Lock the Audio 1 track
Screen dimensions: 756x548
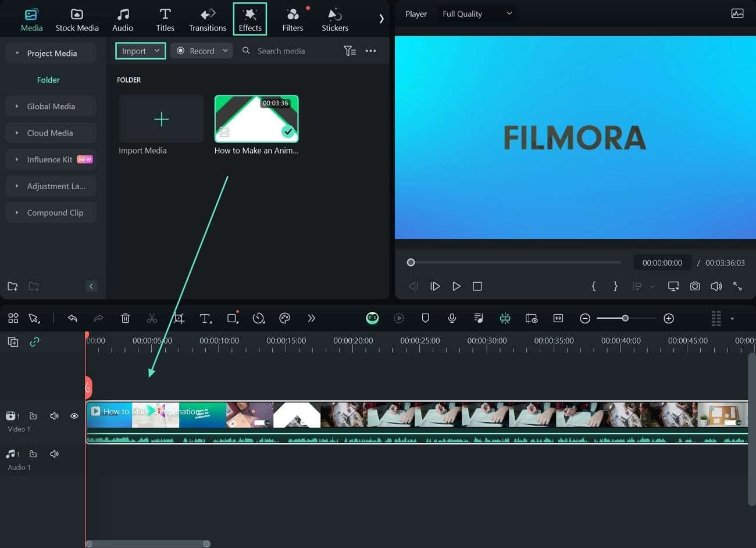tap(33, 454)
